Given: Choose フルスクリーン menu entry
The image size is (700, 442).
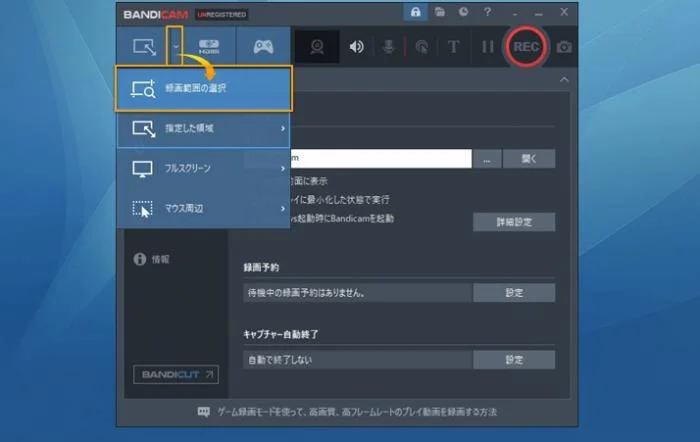Looking at the screenshot, I should point(203,168).
